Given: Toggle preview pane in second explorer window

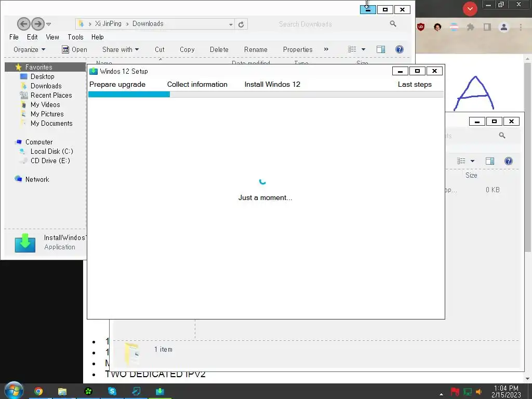Looking at the screenshot, I should click(x=490, y=161).
